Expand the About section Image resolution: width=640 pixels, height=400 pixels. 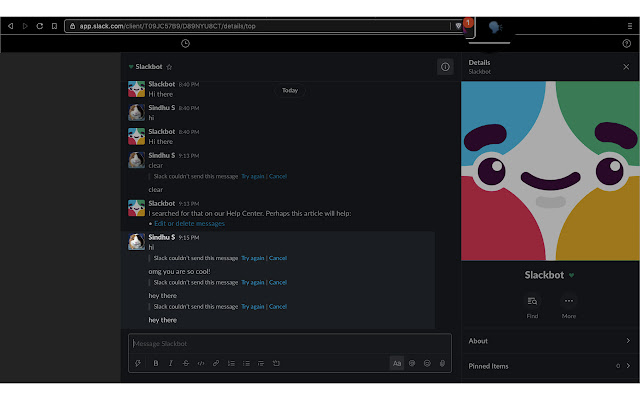click(550, 341)
